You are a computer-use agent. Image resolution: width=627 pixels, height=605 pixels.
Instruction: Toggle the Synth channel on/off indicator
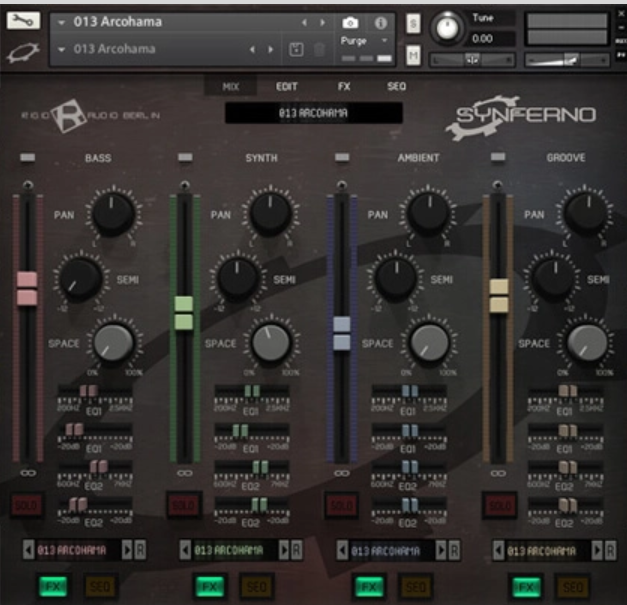(185, 158)
